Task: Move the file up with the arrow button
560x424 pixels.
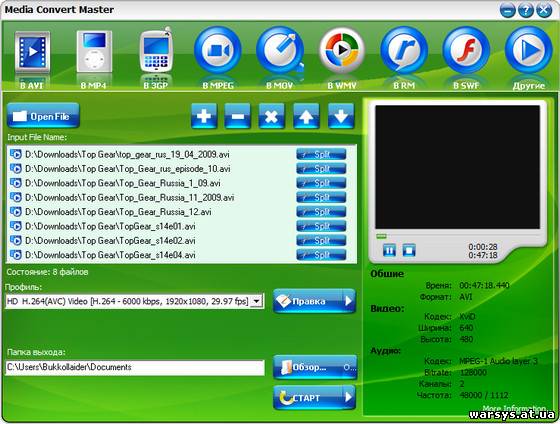Action: tap(306, 116)
